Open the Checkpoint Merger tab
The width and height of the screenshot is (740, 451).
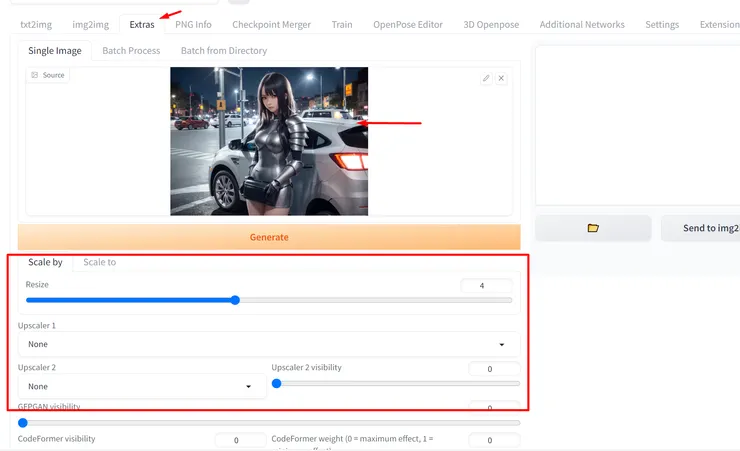pyautogui.click(x=271, y=25)
